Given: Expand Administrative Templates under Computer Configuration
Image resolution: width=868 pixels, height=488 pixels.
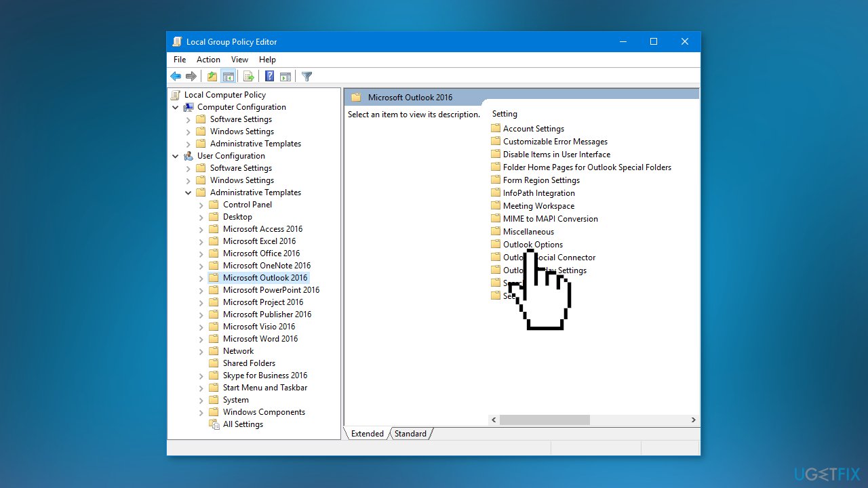Looking at the screenshot, I should [189, 144].
